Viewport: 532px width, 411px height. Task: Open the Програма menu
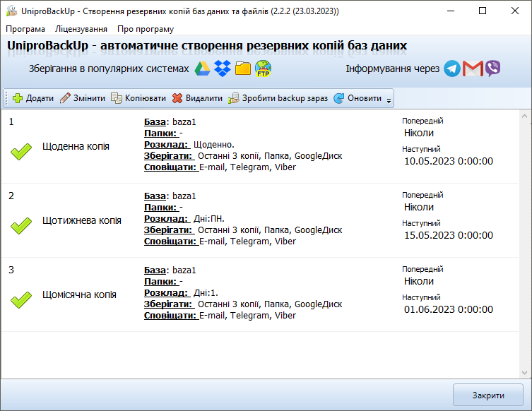(25, 29)
